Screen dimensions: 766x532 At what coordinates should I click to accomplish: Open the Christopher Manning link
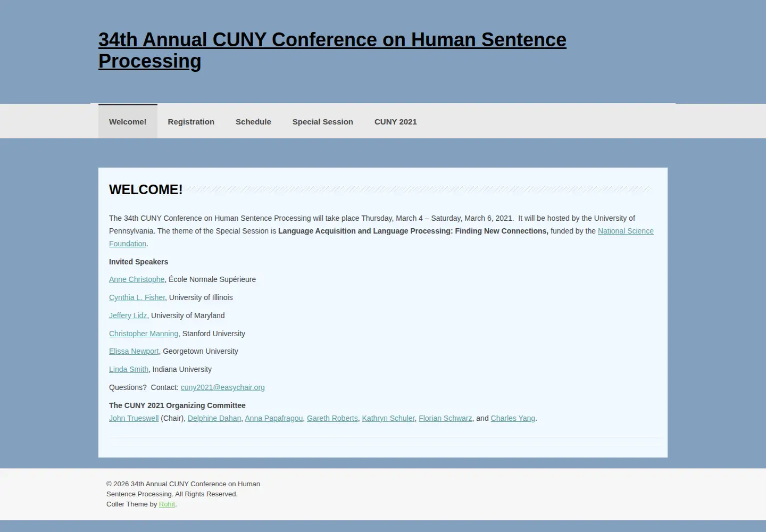click(144, 334)
